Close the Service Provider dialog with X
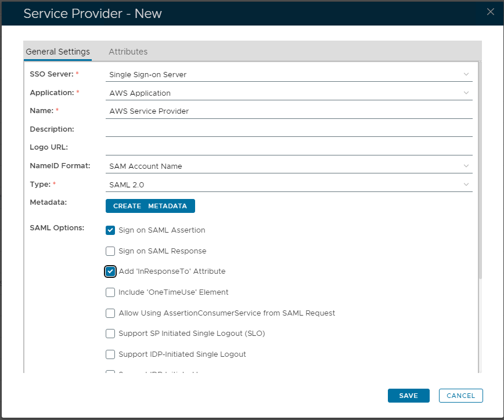This screenshot has width=504, height=420. click(490, 12)
